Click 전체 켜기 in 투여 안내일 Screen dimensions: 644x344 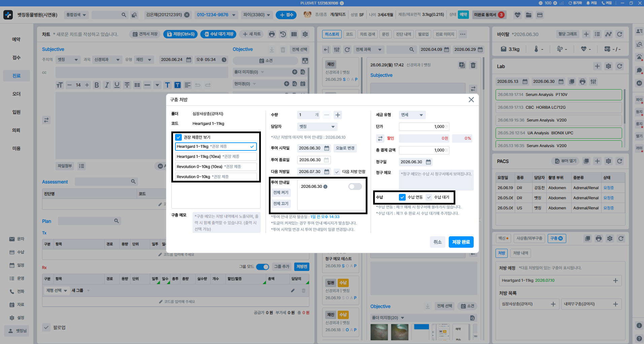point(281,193)
